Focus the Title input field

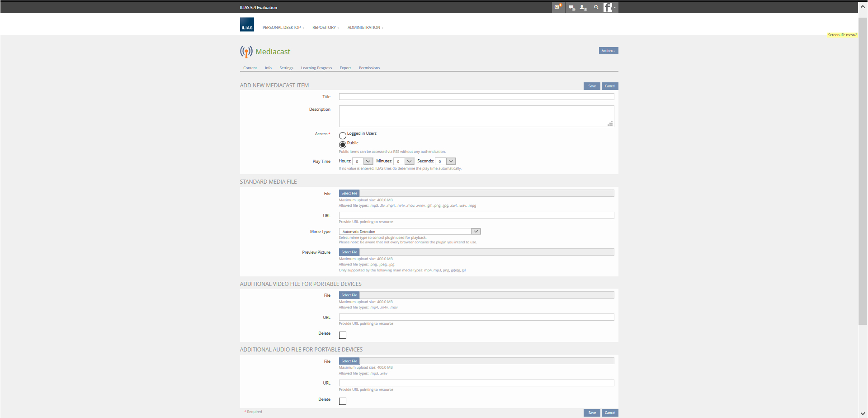point(476,97)
